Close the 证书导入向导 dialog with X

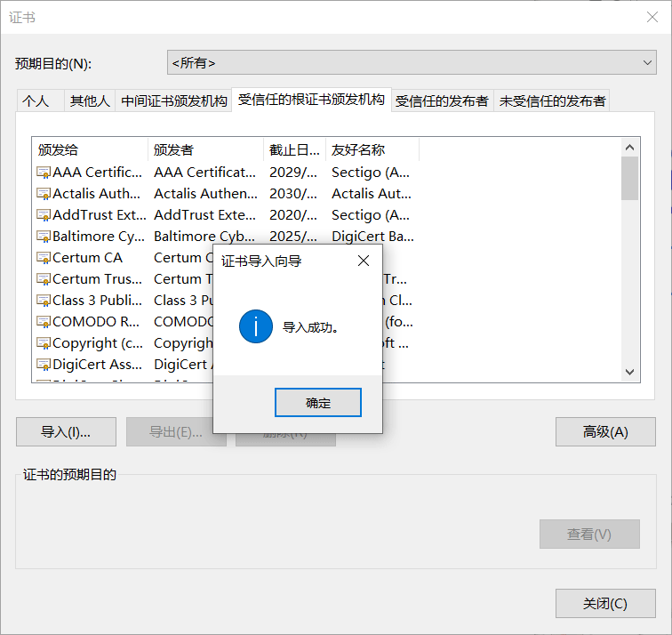[x=364, y=261]
